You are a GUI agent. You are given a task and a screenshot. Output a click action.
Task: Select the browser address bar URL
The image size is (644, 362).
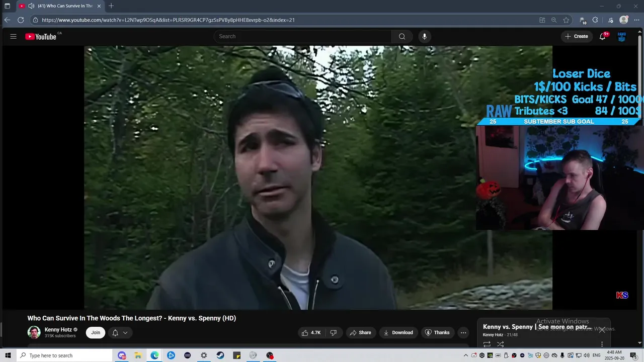[x=168, y=20]
